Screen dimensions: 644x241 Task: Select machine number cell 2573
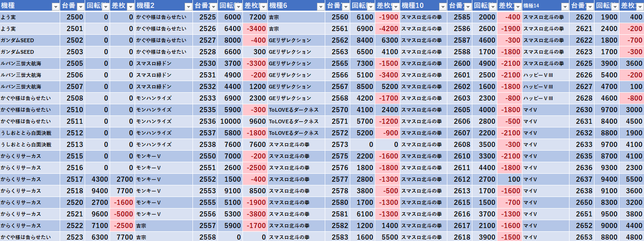coord(337,145)
